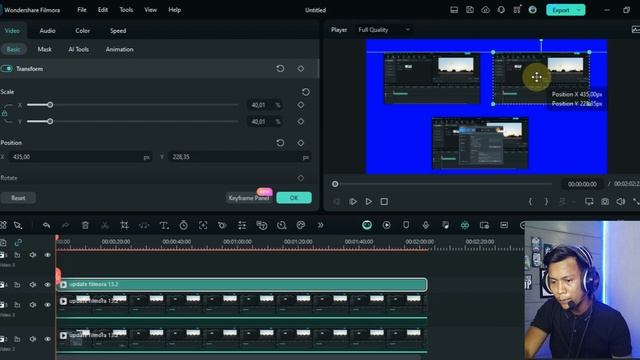Click the mark-out curly brace icon
640x360 pixels.
click(547, 202)
